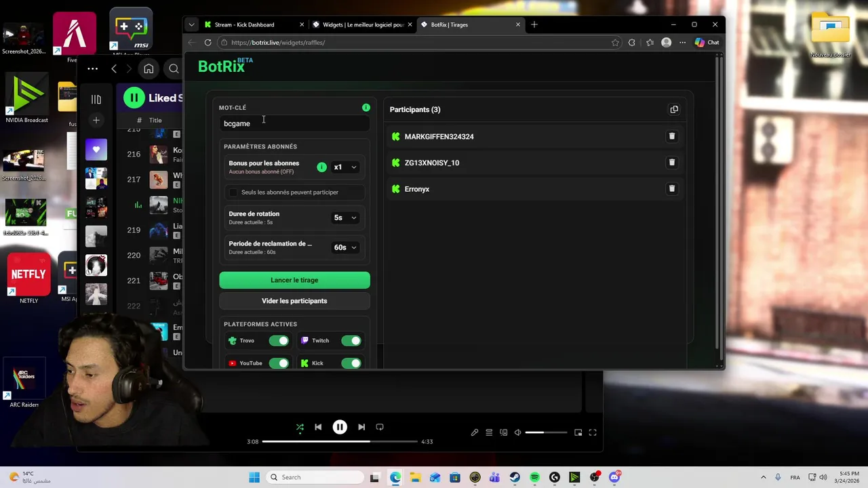Skip to previous track in Spotify
Screen dimensions: 868x488
coord(318,427)
